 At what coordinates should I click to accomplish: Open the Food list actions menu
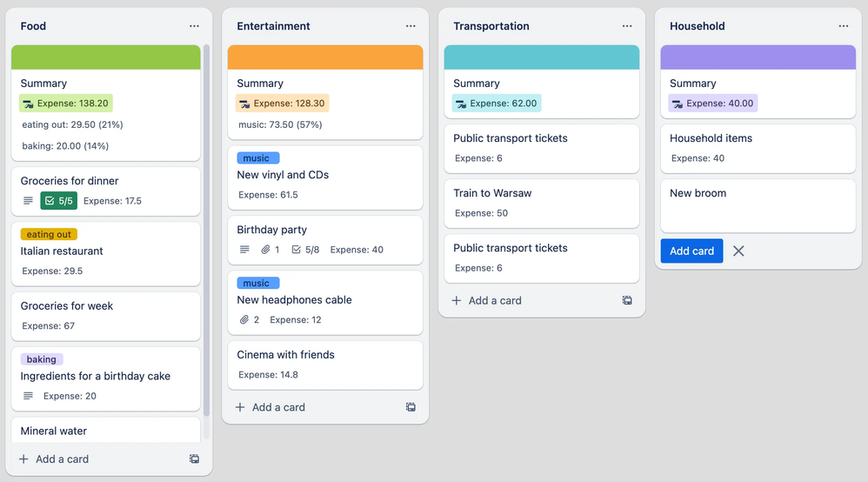point(194,26)
